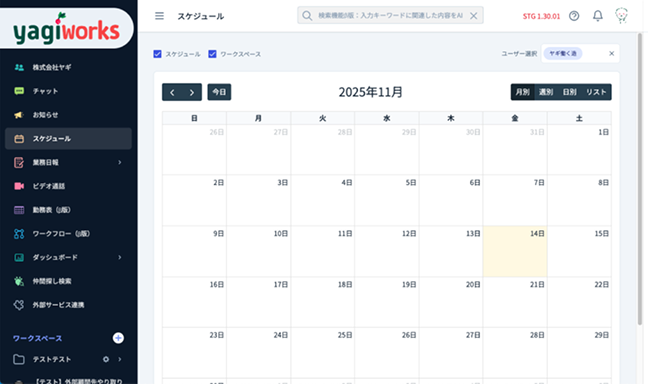This screenshot has width=648, height=384.
Task: Clear the user selection with X
Action: pos(612,53)
